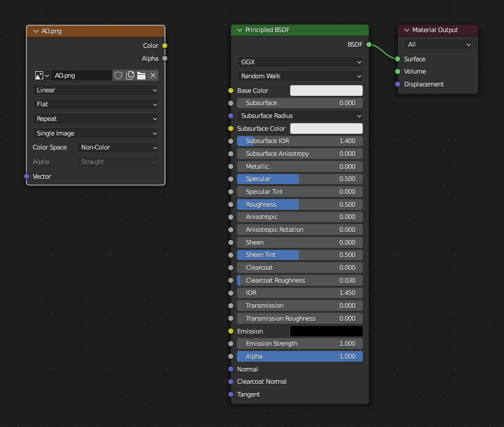504x427 pixels.
Task: Click the Normal input socket
Action: (231, 369)
